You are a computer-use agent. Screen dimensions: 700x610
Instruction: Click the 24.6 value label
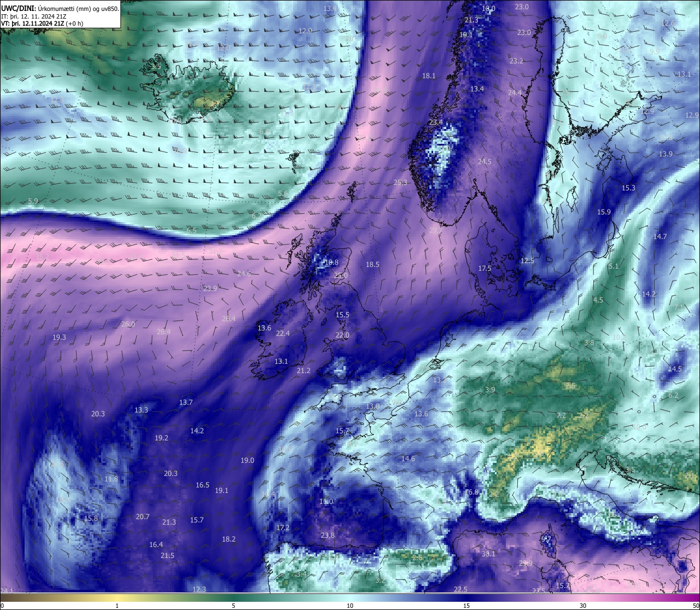tap(244, 274)
